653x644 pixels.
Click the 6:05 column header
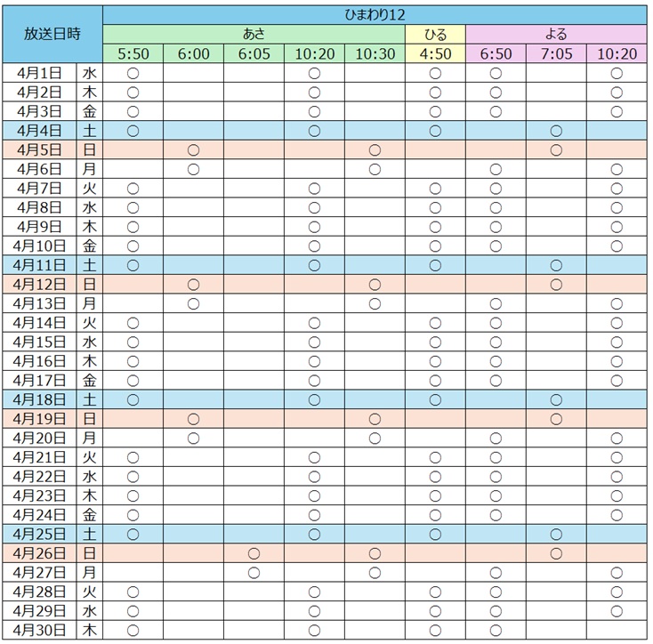(x=254, y=54)
